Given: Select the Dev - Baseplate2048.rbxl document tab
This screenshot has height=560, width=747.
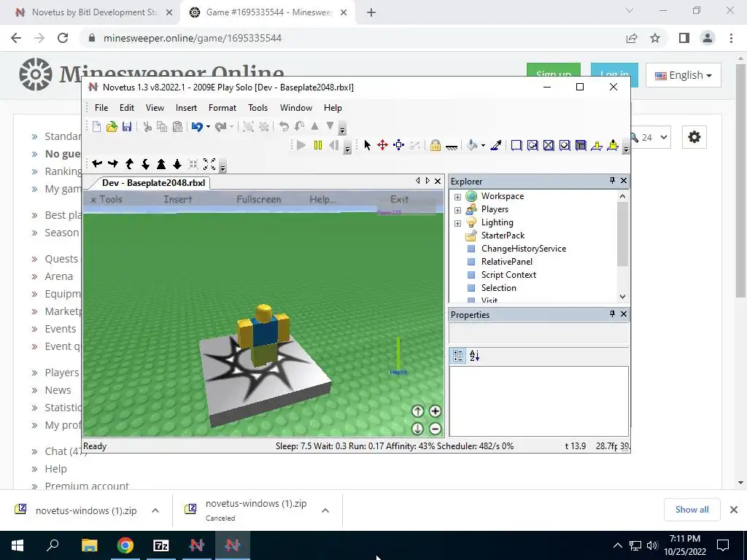Looking at the screenshot, I should pyautogui.click(x=153, y=183).
